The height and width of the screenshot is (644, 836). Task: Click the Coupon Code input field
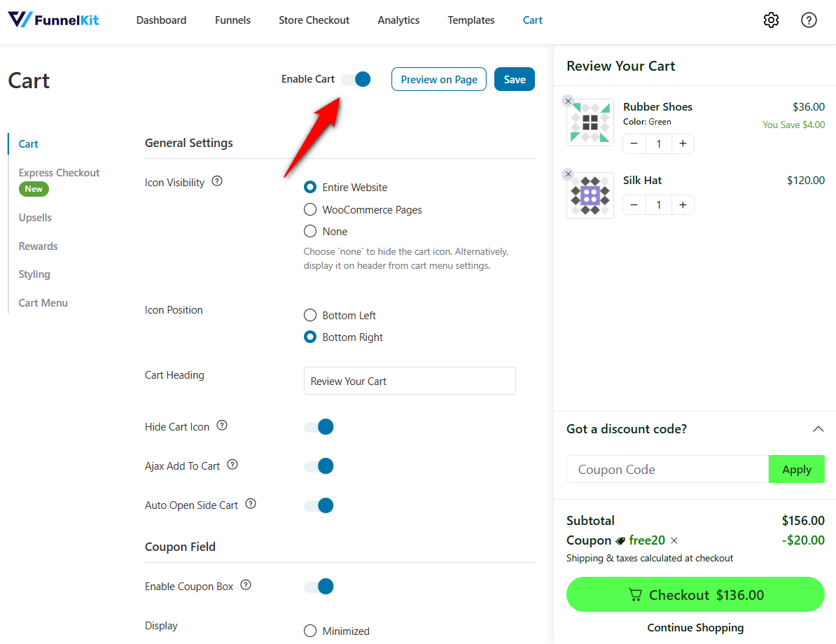[667, 470]
